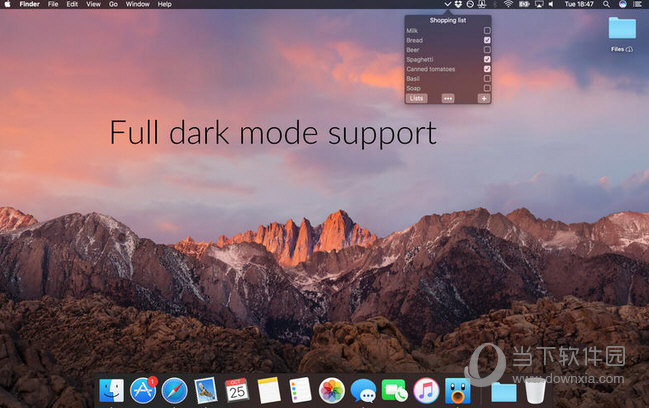
Task: Open the Apple menu logo
Action: [7, 4]
